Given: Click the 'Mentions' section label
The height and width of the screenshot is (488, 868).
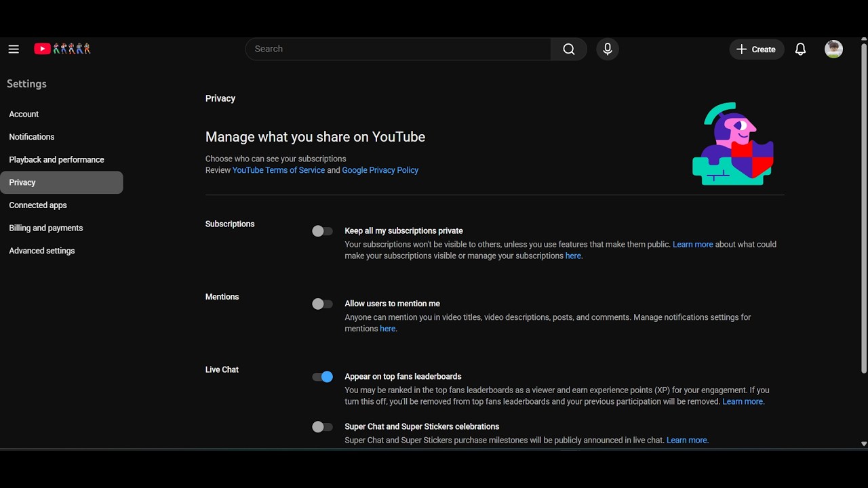Looking at the screenshot, I should point(222,297).
